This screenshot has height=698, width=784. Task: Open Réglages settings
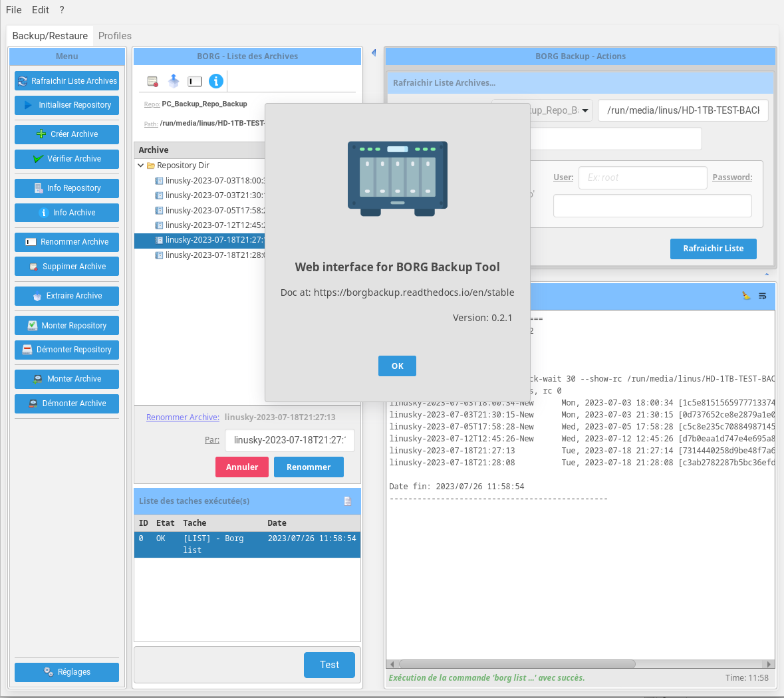pos(67,672)
